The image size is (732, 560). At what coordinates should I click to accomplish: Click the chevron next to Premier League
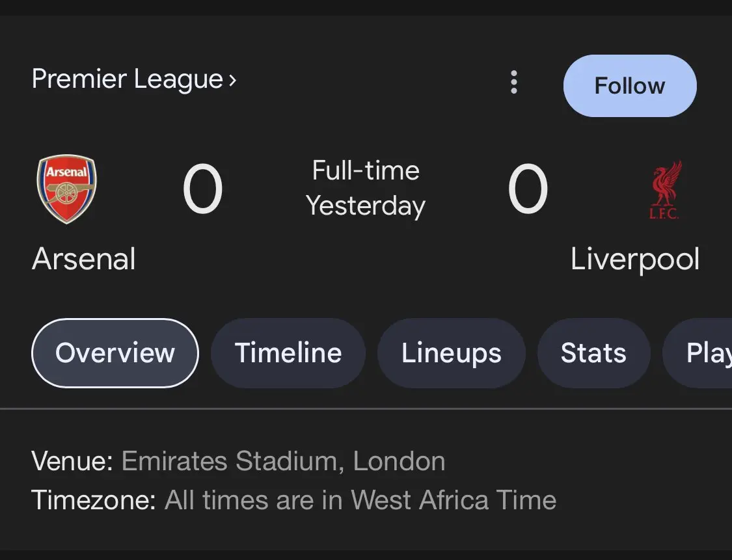[232, 80]
